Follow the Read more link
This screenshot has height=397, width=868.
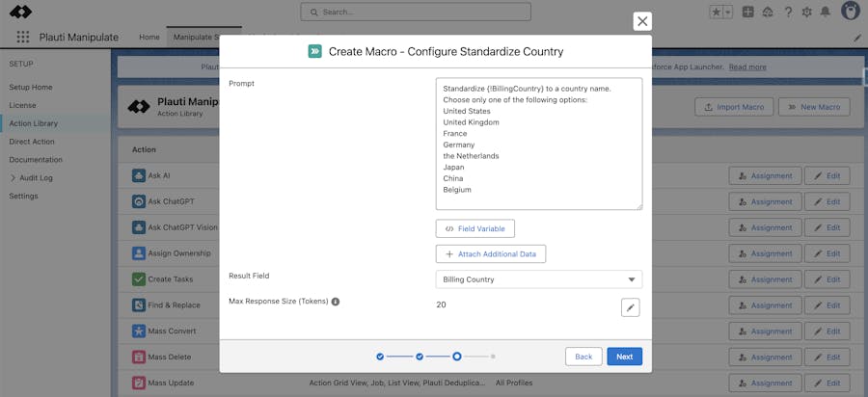point(747,66)
